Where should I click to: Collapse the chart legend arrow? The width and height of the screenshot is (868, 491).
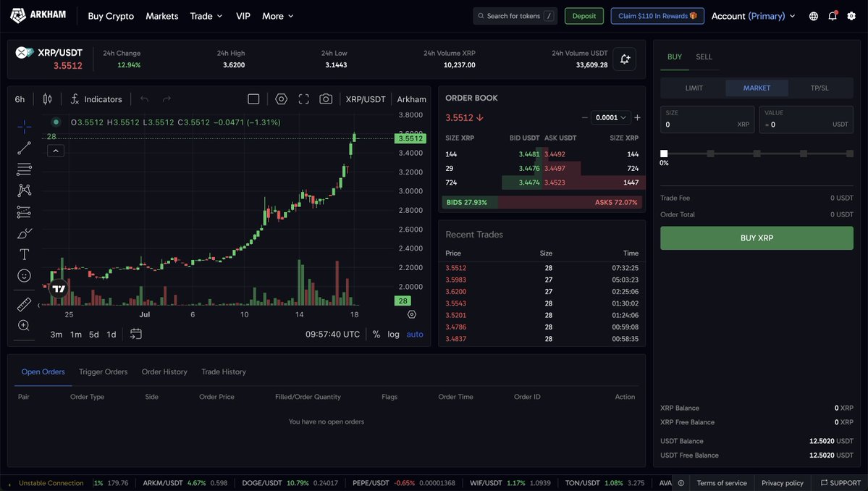[x=56, y=151]
